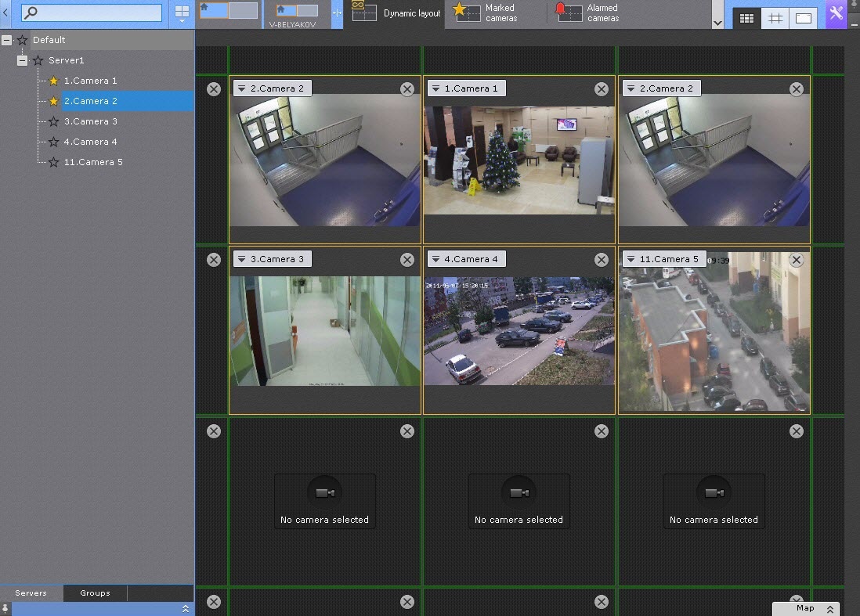Click the single rectangle view icon

803,18
